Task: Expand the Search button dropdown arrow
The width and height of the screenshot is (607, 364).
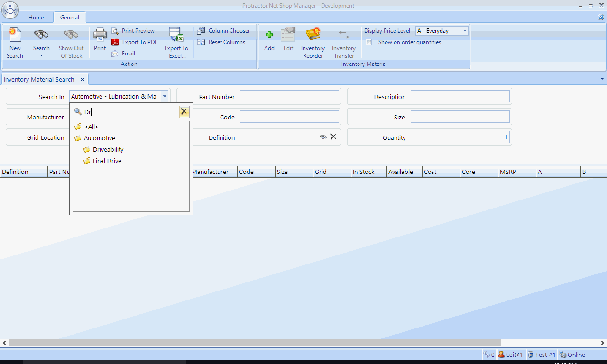Action: pos(41,56)
